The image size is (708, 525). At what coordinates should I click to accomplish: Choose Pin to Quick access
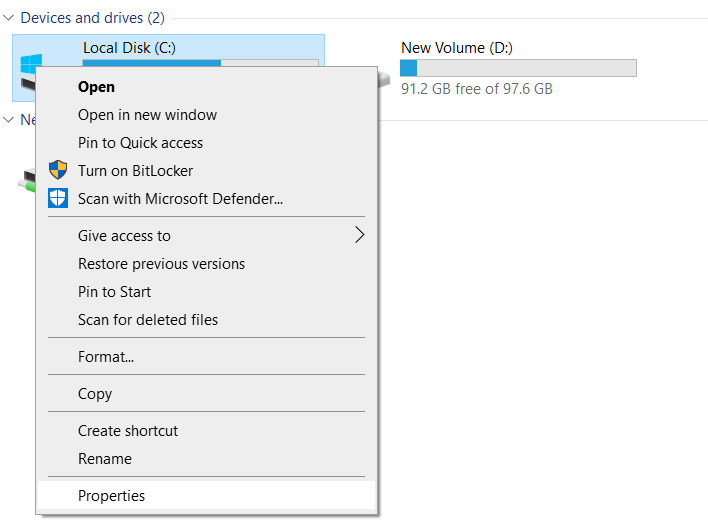pyautogui.click(x=206, y=143)
